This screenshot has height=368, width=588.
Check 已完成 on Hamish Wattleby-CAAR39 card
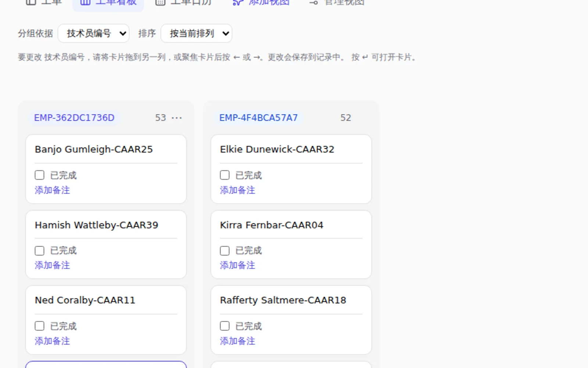coord(39,251)
